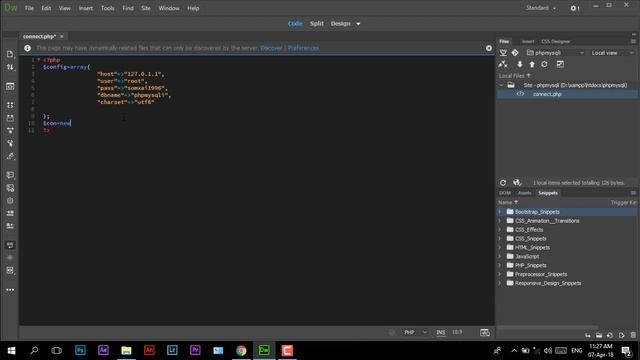Click the Define Servers plug icon
Image resolution: width=640 pixels, height=360 pixels.
[x=503, y=53]
